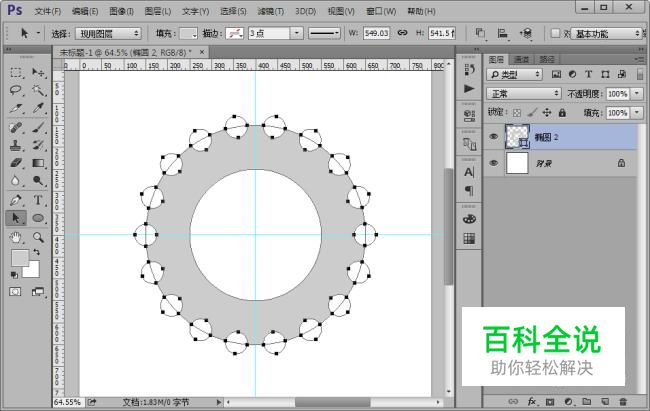Select the Brush tool
Image resolution: width=650 pixels, height=411 pixels.
click(x=38, y=127)
